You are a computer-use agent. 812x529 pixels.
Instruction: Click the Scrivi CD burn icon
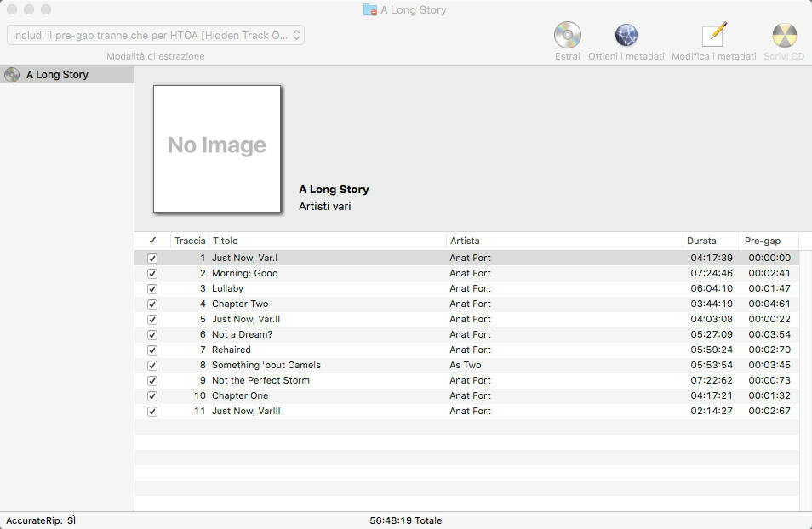pyautogui.click(x=784, y=35)
